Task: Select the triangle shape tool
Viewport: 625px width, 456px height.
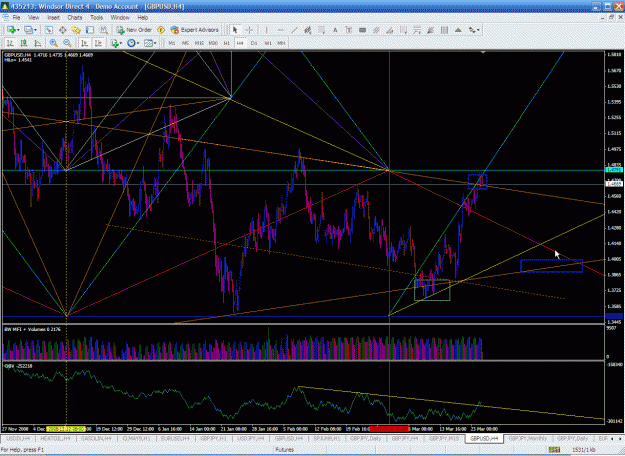Action: [458, 30]
